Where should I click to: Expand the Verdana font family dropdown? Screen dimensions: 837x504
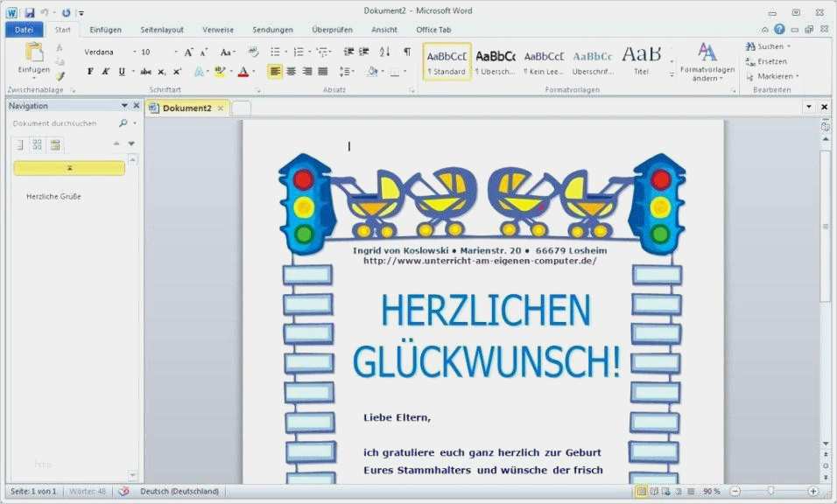point(135,52)
